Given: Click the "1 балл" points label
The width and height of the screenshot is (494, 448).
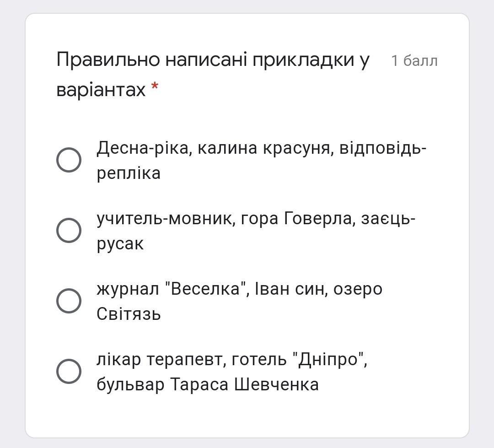Looking at the screenshot, I should click(414, 61).
